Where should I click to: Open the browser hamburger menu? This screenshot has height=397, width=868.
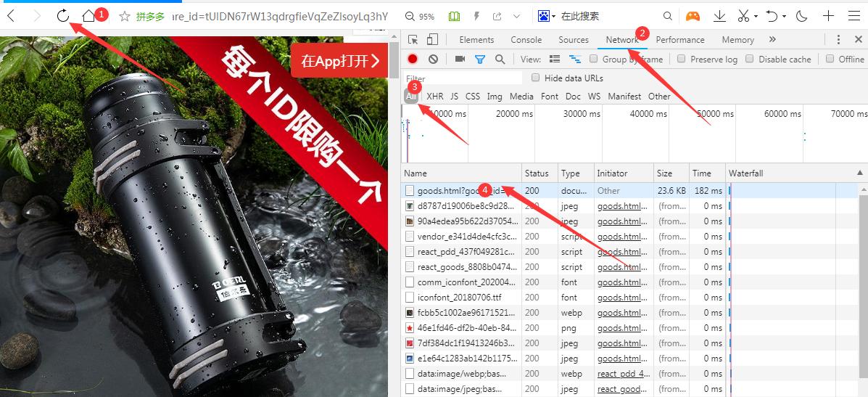click(854, 16)
